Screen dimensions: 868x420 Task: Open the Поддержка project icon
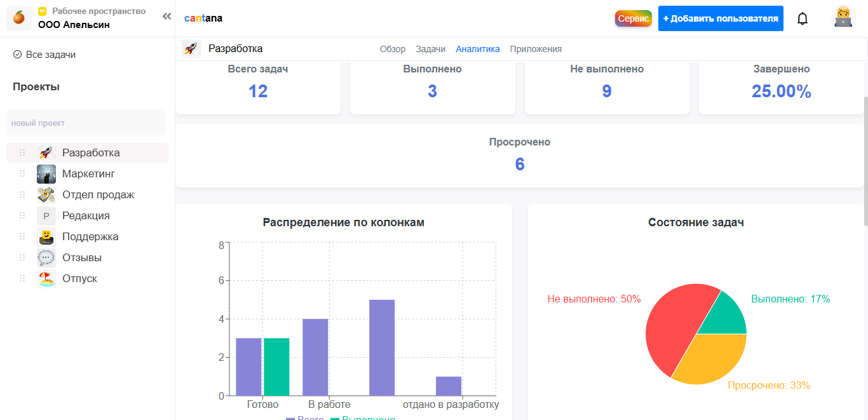(46, 236)
